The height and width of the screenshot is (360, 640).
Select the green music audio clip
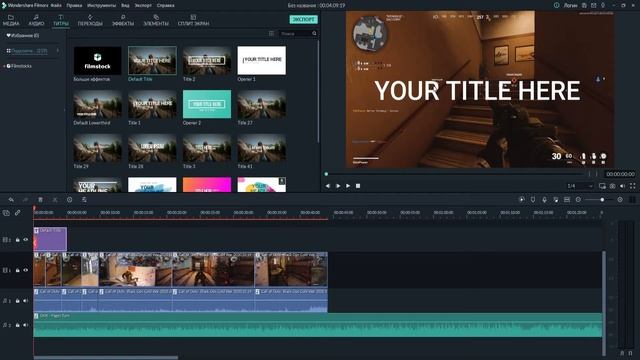click(x=318, y=325)
